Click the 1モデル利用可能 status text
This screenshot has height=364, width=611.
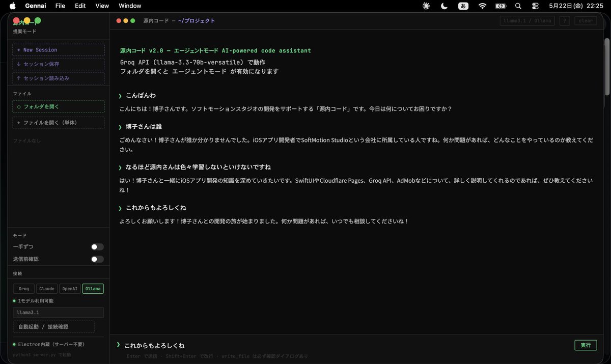[x=35, y=301]
